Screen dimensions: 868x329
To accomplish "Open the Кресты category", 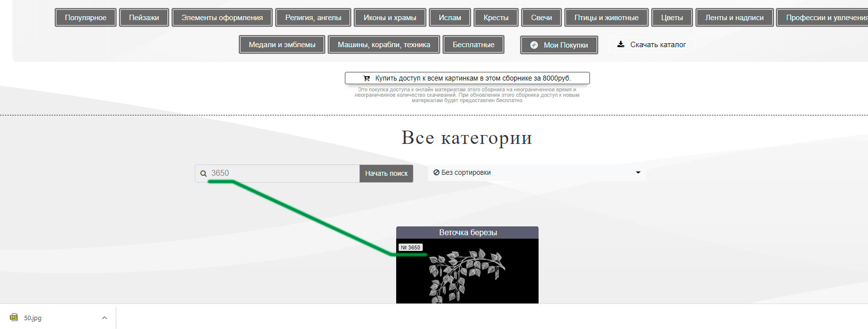I will click(496, 18).
